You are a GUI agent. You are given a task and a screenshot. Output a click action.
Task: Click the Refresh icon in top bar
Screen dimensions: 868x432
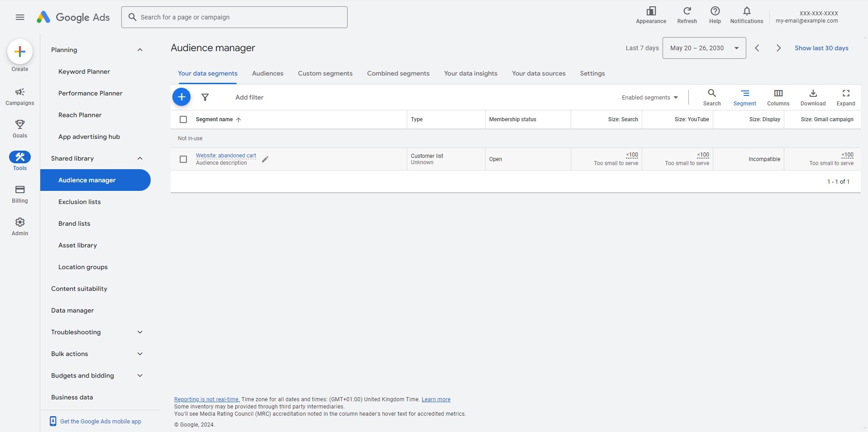pyautogui.click(x=686, y=11)
